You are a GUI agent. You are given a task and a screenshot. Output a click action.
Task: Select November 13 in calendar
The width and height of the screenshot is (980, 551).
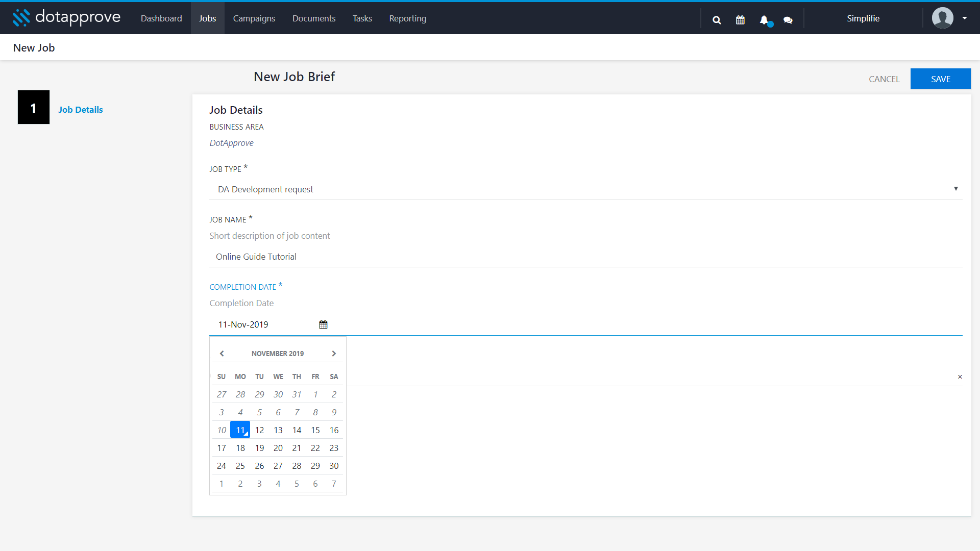click(x=278, y=430)
